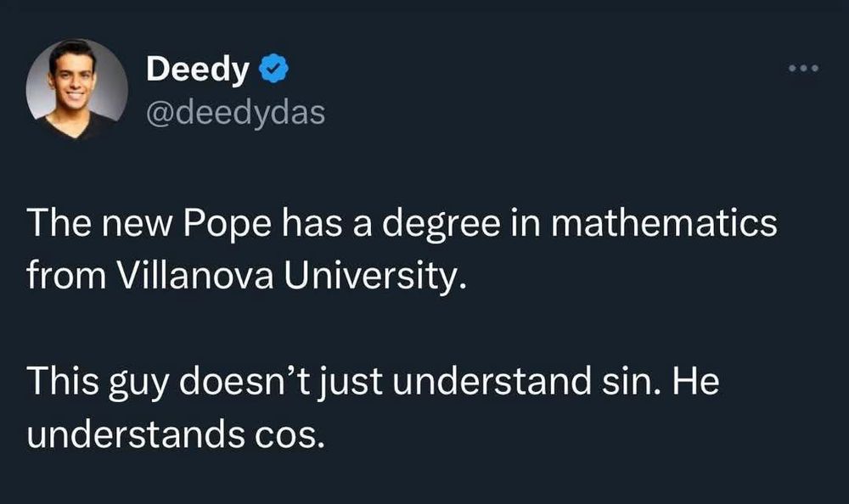This screenshot has width=849, height=504.
Task: Click the word has in first line
Action: (312, 224)
